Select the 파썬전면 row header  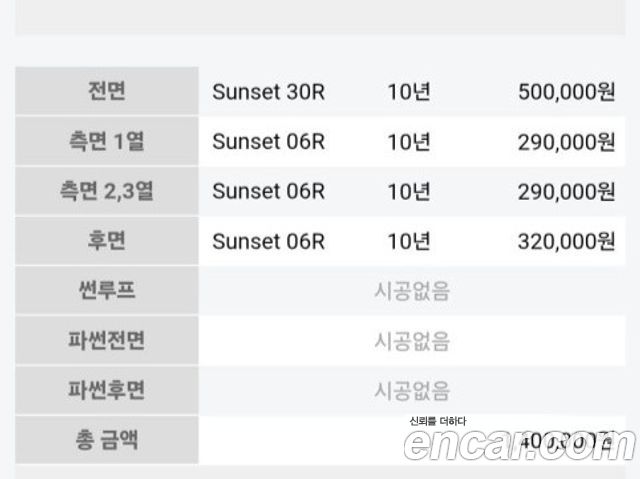click(106, 341)
